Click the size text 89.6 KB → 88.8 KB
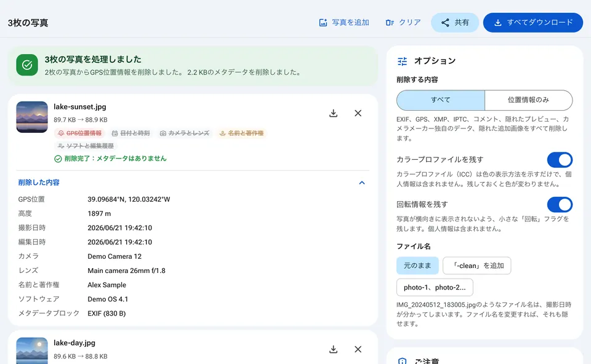 (80, 356)
